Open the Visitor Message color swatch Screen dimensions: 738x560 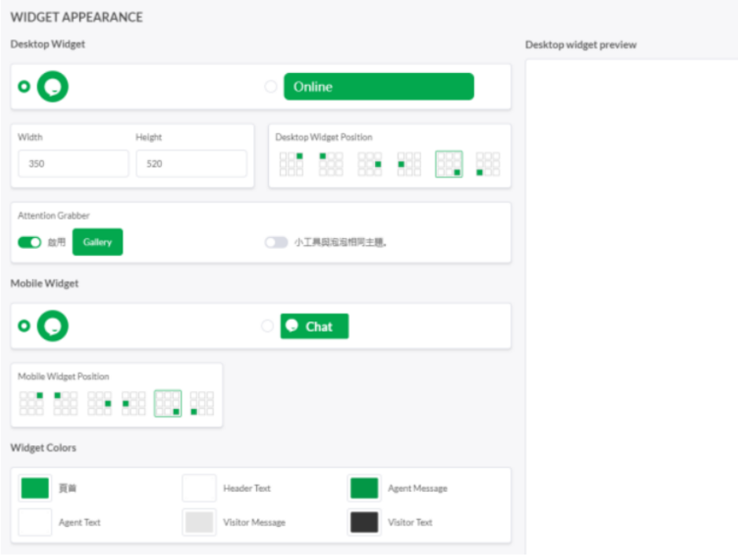(x=199, y=522)
